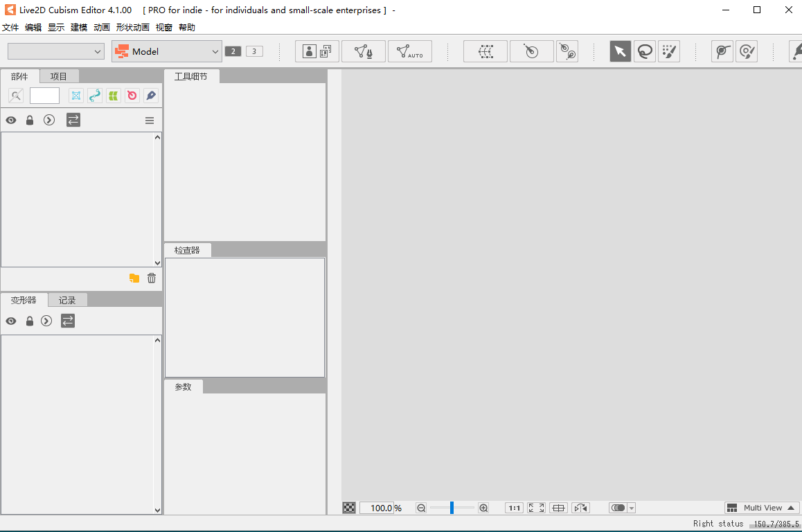Toggle the checkerboard transparent background button
Image resolution: width=802 pixels, height=532 pixels.
349,508
